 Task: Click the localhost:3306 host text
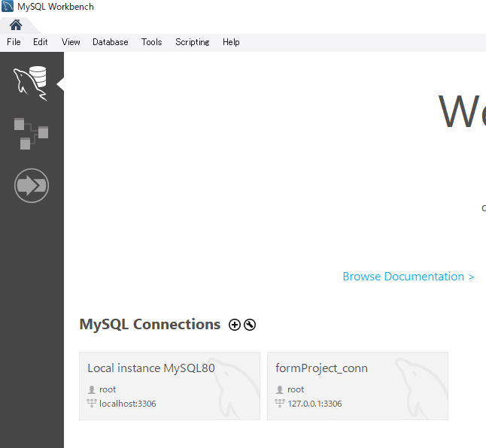pyautogui.click(x=127, y=404)
